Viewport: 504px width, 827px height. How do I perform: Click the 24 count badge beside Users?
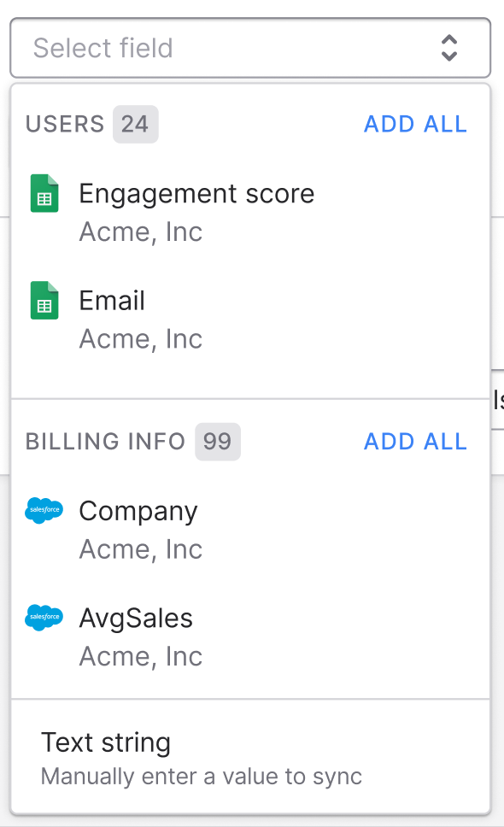[x=135, y=125]
